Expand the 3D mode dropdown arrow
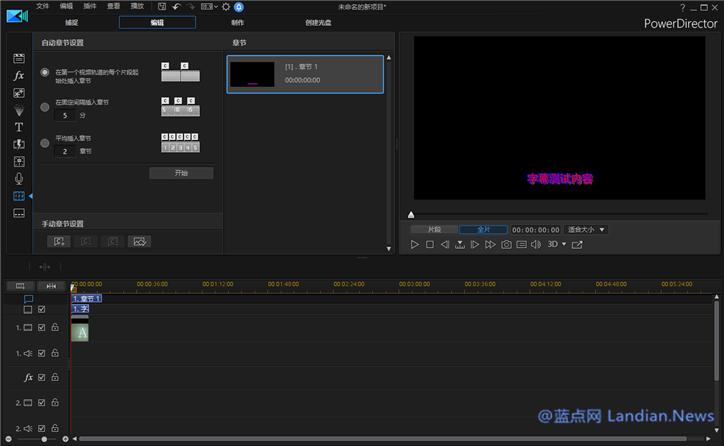This screenshot has height=446, width=724. [564, 244]
